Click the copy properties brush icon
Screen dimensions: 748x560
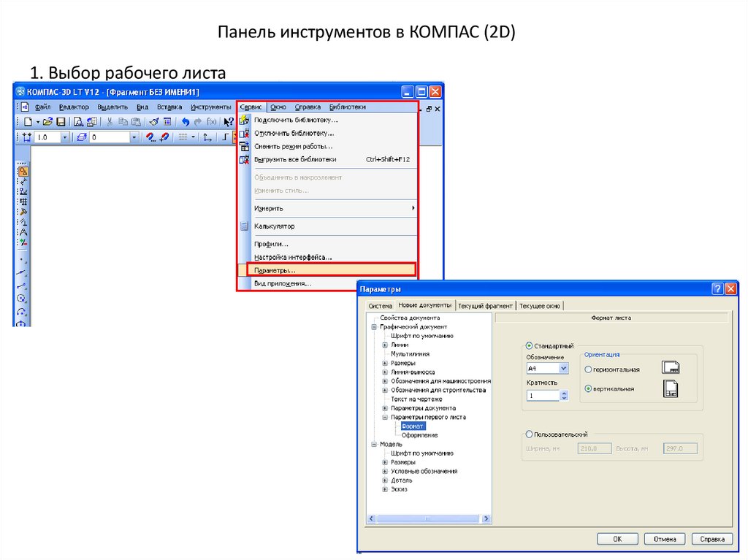[x=153, y=122]
